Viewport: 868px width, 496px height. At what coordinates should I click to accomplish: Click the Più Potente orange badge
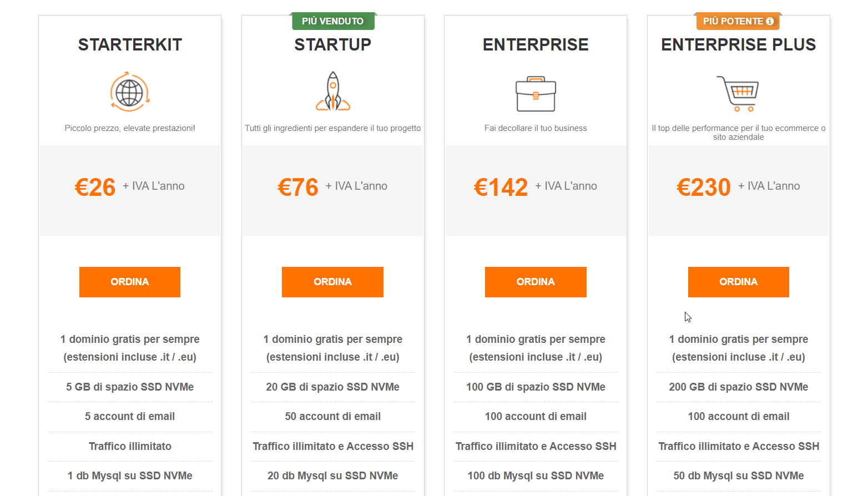733,21
